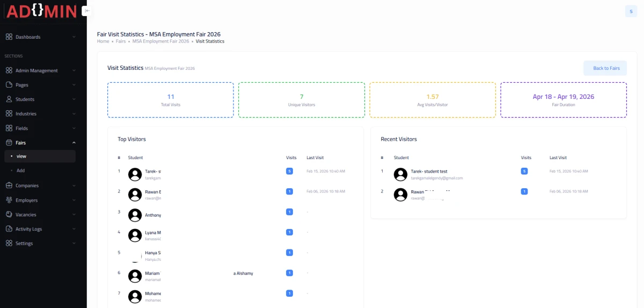Click the Companies briefcase icon
This screenshot has width=644, height=308.
click(9, 185)
